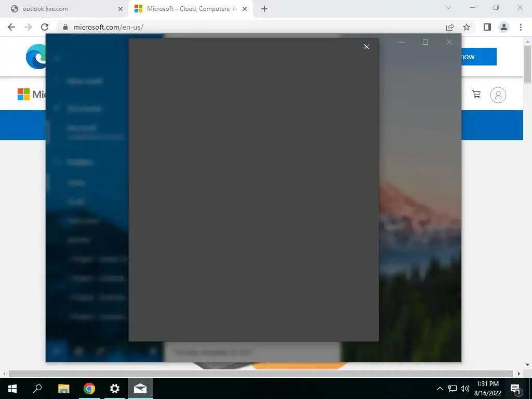Open network status tray icon
The image size is (532, 399).
453,389
